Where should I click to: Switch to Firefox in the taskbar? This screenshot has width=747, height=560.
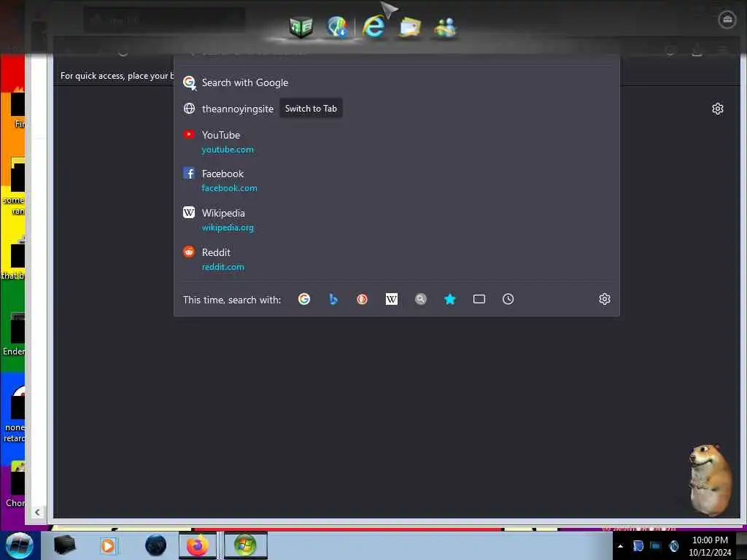coord(198,545)
